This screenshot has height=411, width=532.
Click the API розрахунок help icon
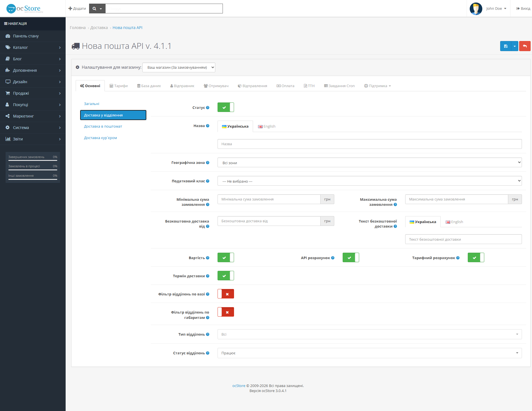(333, 258)
